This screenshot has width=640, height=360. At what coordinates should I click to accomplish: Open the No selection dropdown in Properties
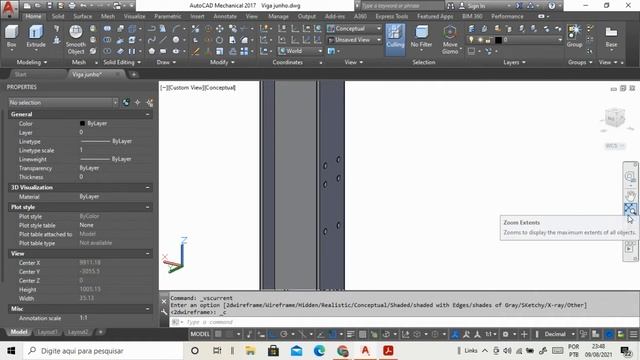point(63,103)
